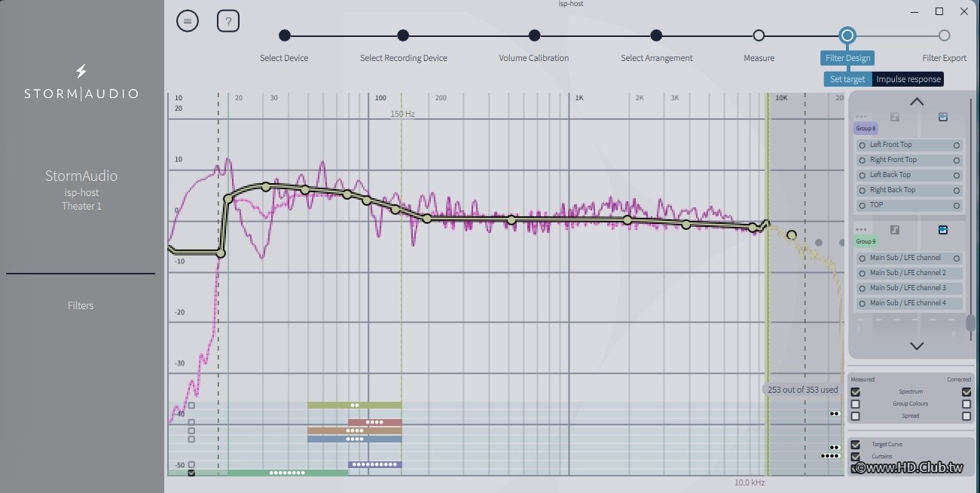
Task: Select the Filter Design step label
Action: [x=847, y=58]
